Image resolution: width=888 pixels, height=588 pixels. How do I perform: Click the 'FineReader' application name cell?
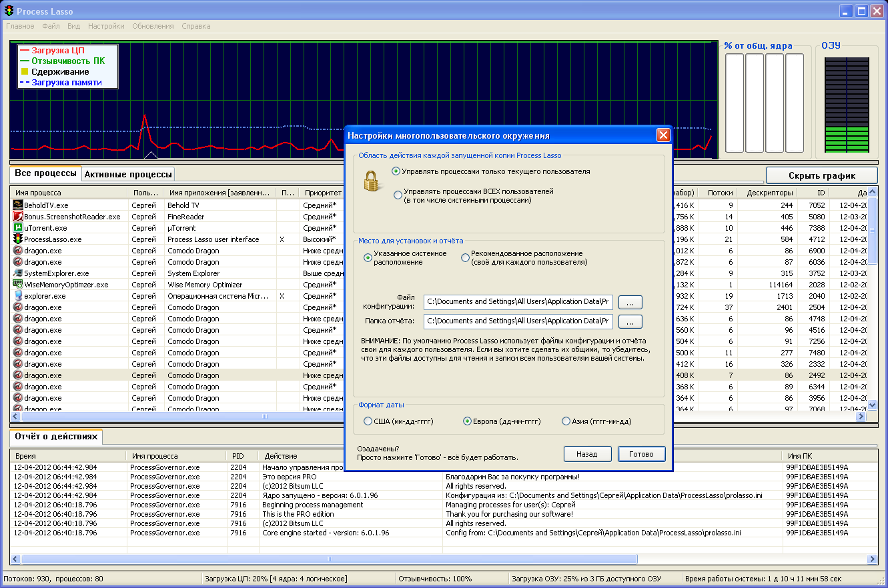(186, 217)
